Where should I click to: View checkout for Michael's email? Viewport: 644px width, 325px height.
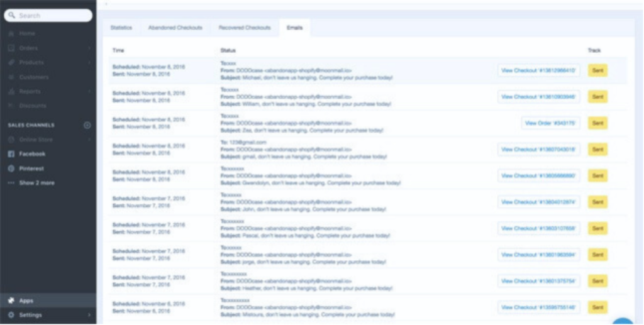click(x=538, y=70)
